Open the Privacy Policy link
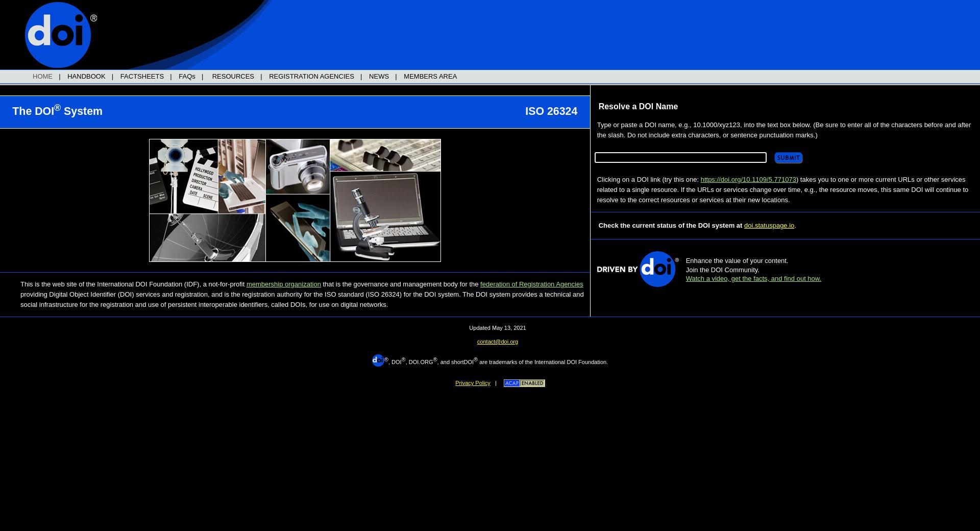This screenshot has width=980, height=531. (473, 383)
